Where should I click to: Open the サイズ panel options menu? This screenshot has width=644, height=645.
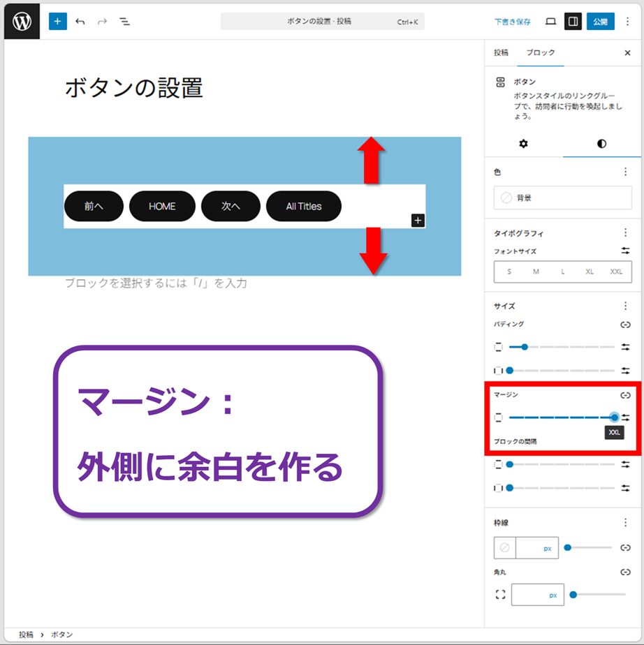click(x=625, y=306)
